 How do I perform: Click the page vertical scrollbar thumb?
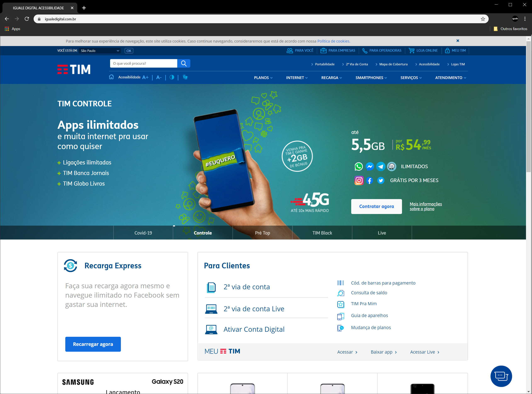tap(529, 106)
